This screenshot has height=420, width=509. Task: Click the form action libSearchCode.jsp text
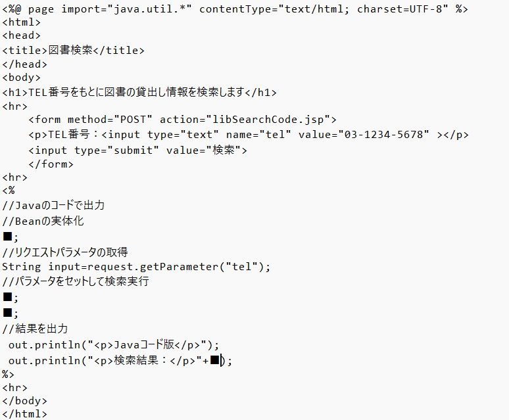tap(245, 120)
